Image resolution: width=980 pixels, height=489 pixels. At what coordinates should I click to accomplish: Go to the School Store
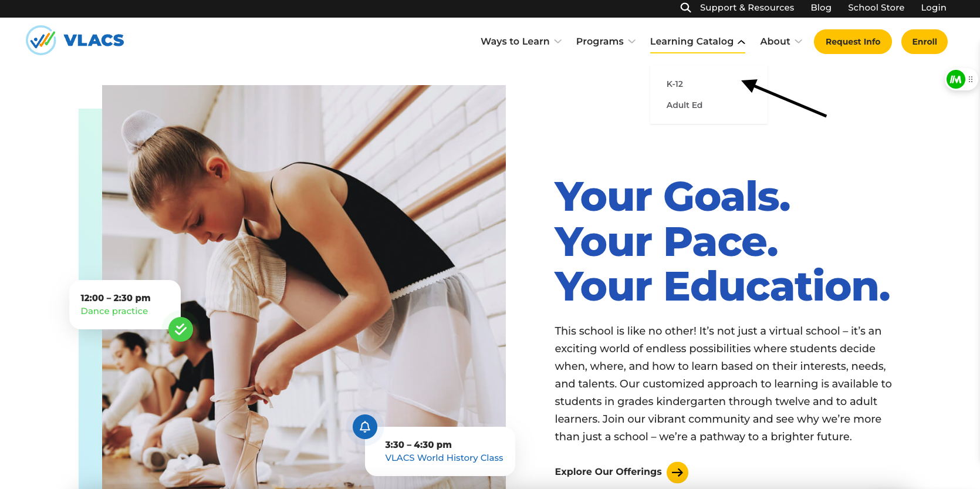(876, 8)
